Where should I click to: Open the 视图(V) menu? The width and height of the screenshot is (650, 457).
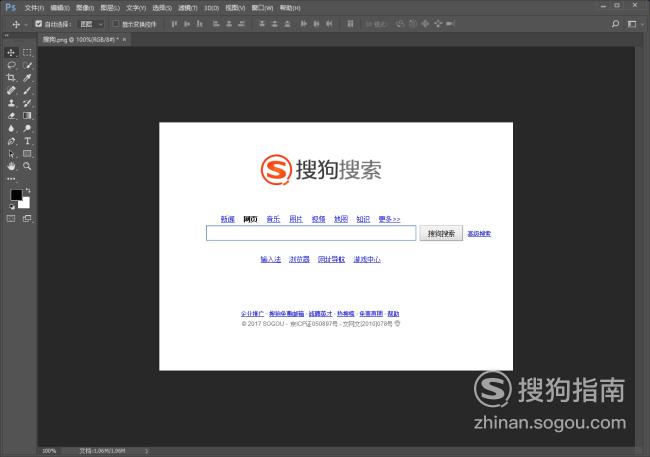pos(235,8)
